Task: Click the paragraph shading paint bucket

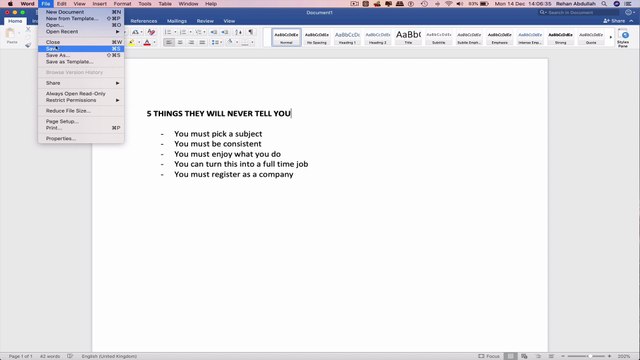Action: point(230,42)
